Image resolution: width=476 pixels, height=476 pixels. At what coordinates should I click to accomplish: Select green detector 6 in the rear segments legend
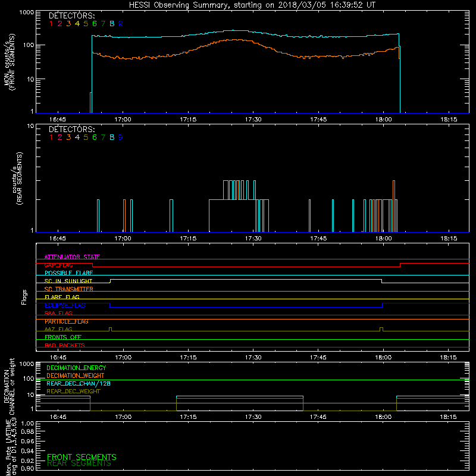pyautogui.click(x=95, y=137)
